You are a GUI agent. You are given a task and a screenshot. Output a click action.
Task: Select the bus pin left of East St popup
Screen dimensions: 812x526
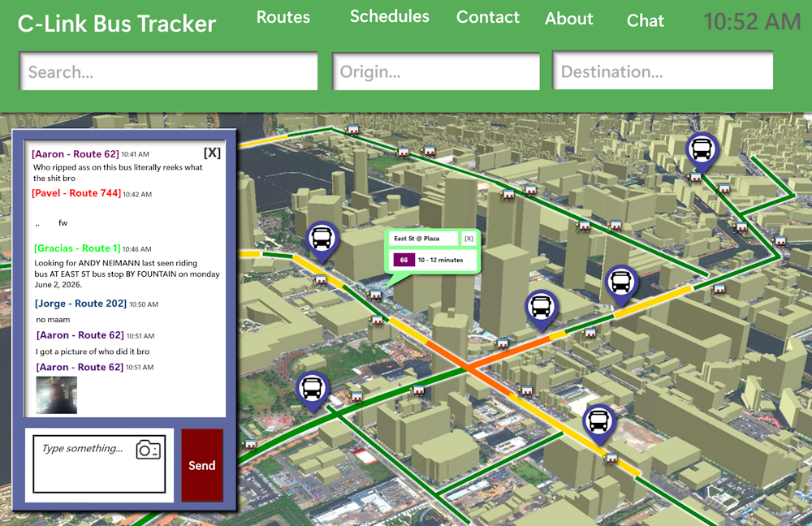click(x=322, y=239)
